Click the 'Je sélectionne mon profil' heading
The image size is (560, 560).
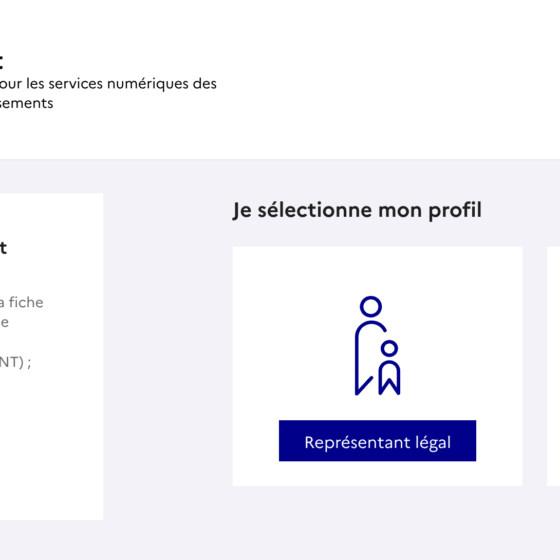coord(357,210)
